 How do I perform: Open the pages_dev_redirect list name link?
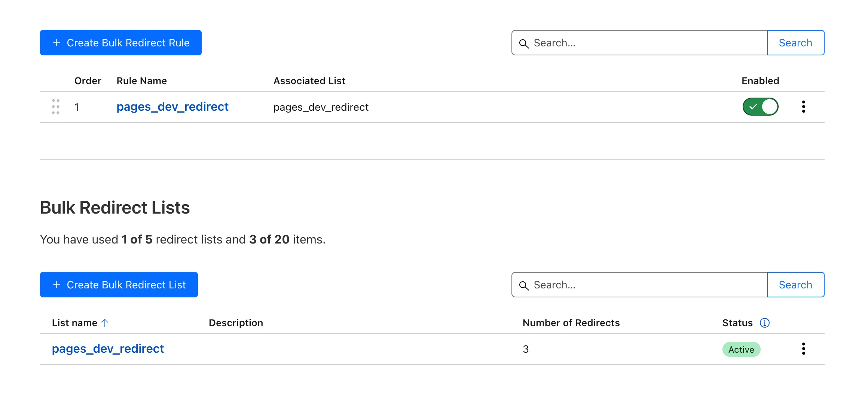[108, 349]
